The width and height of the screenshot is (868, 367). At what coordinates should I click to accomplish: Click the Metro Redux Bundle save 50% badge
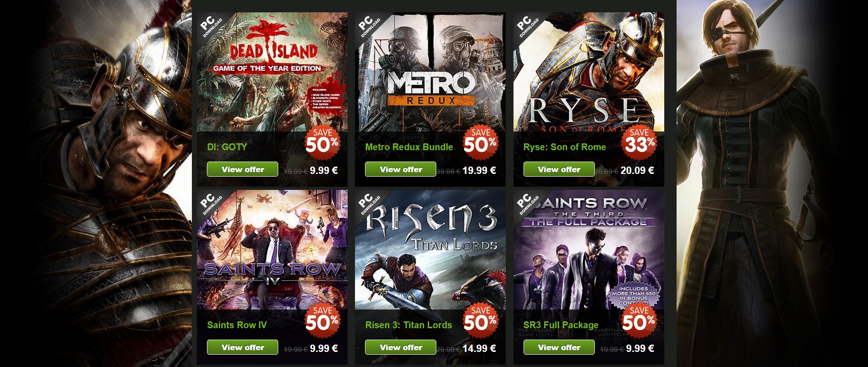(x=481, y=142)
